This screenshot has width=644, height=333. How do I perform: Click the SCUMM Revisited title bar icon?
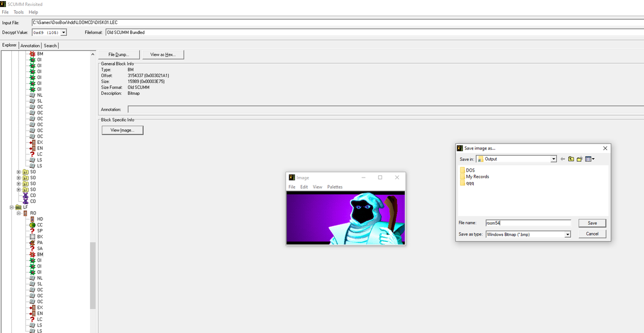(4, 4)
